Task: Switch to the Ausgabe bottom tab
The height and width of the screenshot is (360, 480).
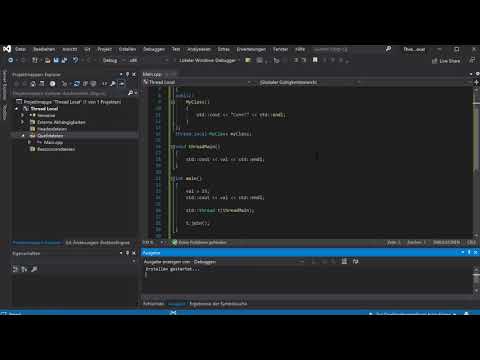Action: pyautogui.click(x=176, y=304)
